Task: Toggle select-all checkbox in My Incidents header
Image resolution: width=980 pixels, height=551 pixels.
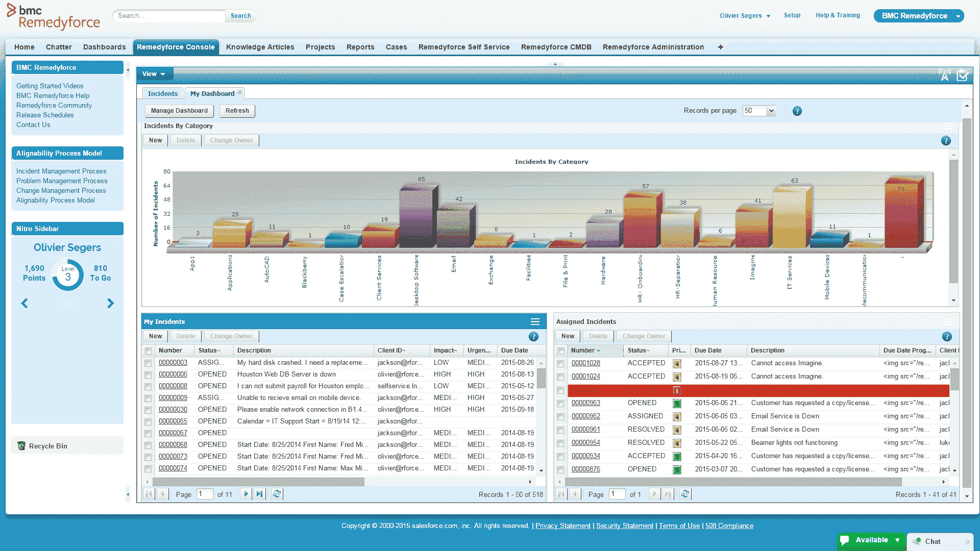Action: pyautogui.click(x=148, y=351)
